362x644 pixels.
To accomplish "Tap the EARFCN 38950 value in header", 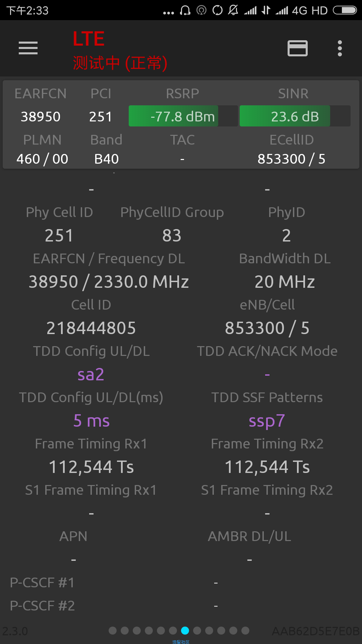I will pyautogui.click(x=41, y=117).
